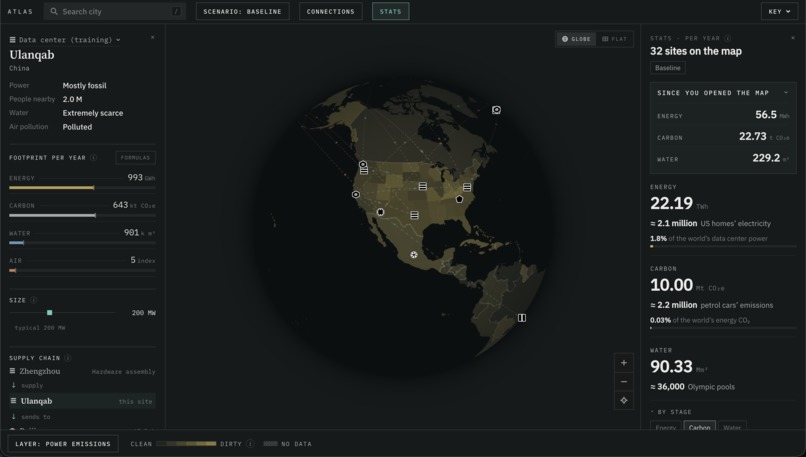Open Layer: Power Emissions selector
Viewport: 806px width, 457px height.
[63, 444]
